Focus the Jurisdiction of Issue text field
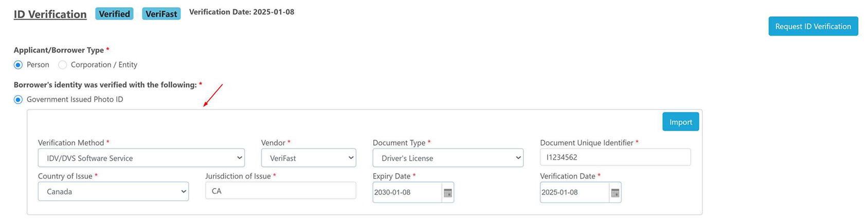This screenshot has height=223, width=868. point(280,191)
